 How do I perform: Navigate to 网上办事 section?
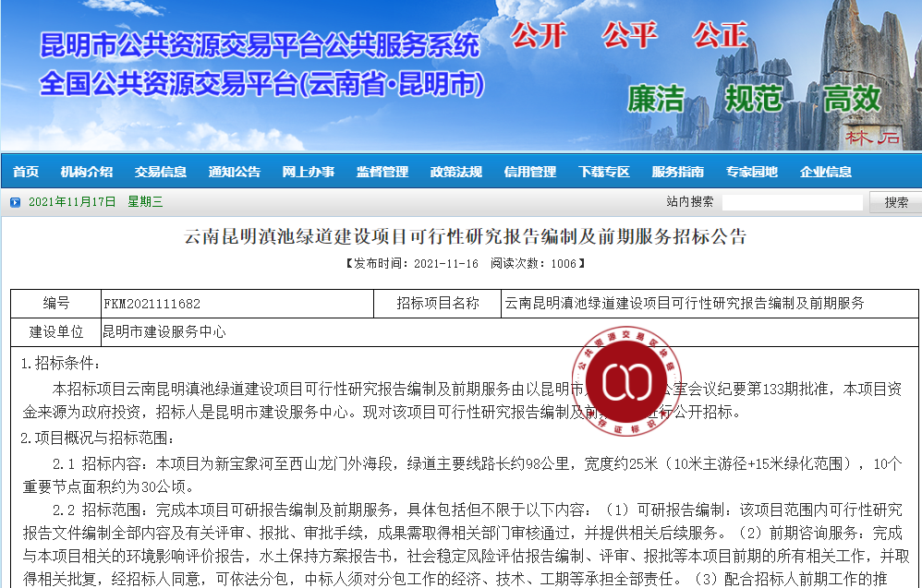[309, 172]
